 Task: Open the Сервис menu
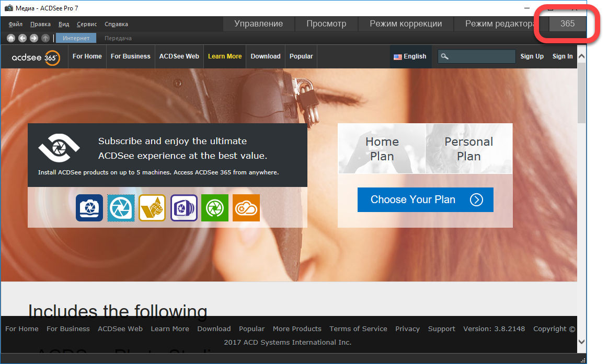(87, 24)
